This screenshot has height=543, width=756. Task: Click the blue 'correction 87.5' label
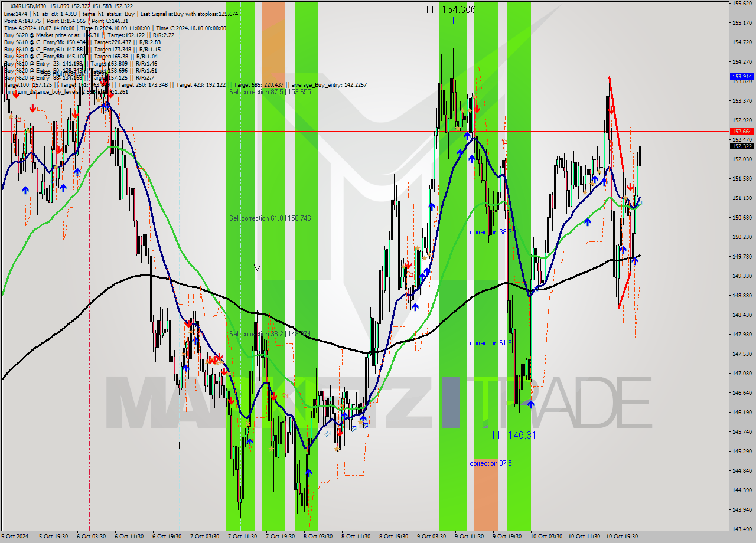tap(491, 463)
